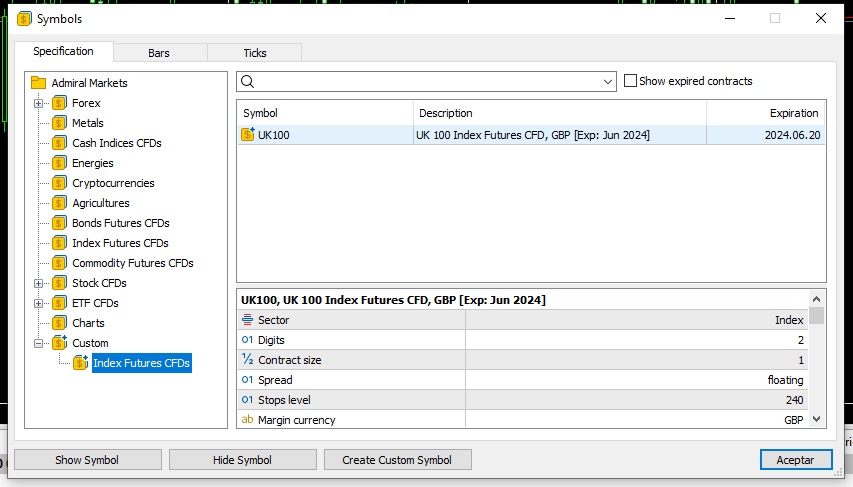Switch to the Specification tab
The height and width of the screenshot is (487, 853).
tap(64, 51)
